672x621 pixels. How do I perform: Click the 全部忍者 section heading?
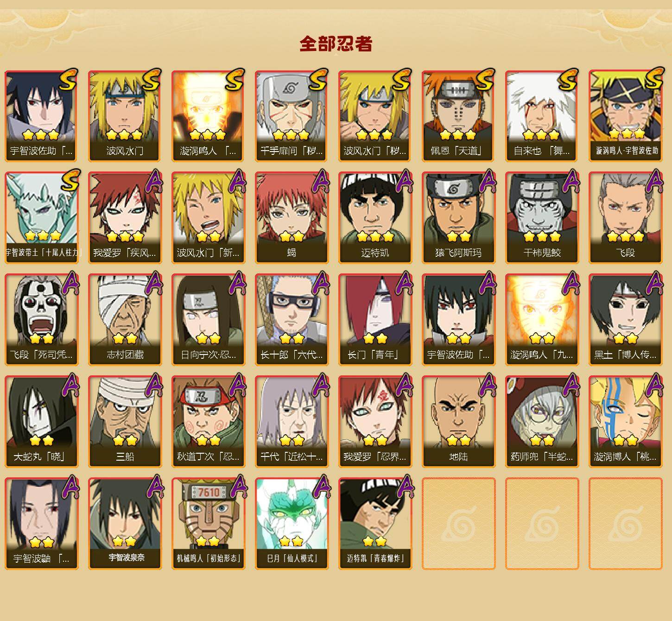click(336, 44)
